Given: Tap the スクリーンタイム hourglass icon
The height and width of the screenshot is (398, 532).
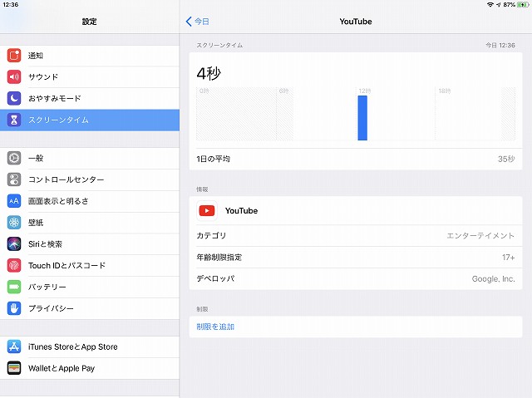Looking at the screenshot, I should [x=14, y=120].
